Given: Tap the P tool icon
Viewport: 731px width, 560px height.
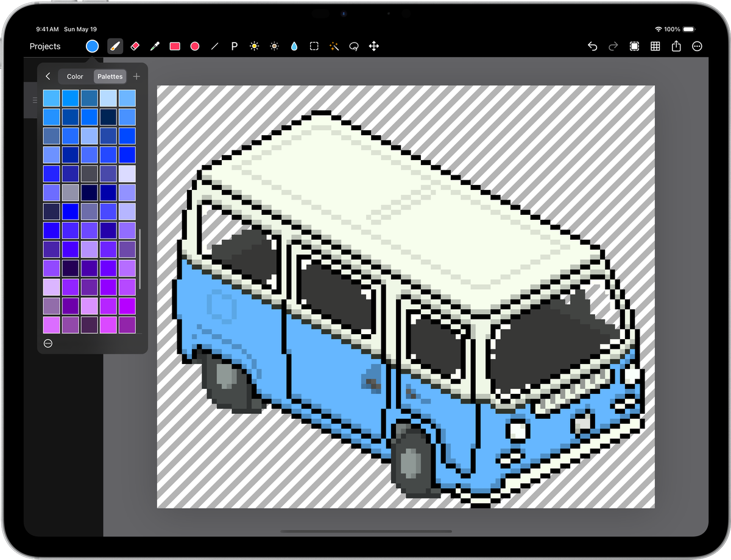Looking at the screenshot, I should coord(234,46).
